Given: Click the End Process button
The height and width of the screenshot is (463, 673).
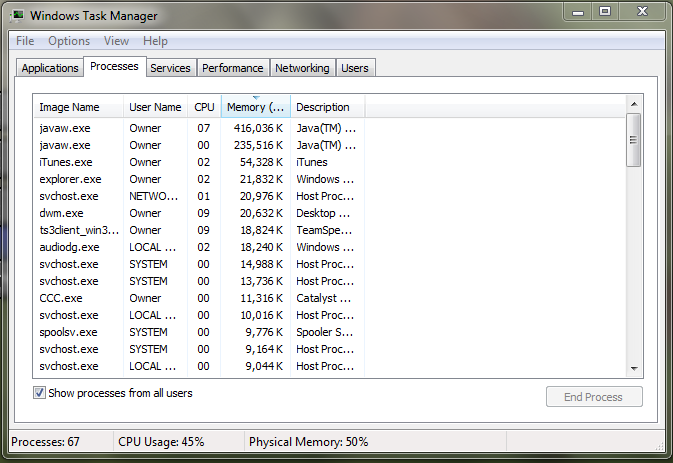Looking at the screenshot, I should click(x=594, y=396).
